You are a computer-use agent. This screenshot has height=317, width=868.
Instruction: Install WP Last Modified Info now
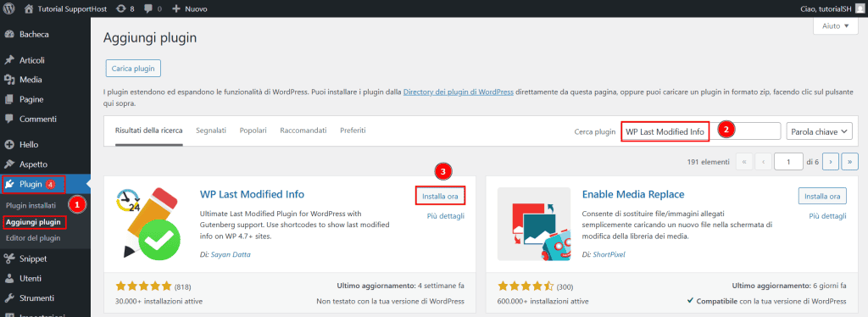(x=440, y=196)
